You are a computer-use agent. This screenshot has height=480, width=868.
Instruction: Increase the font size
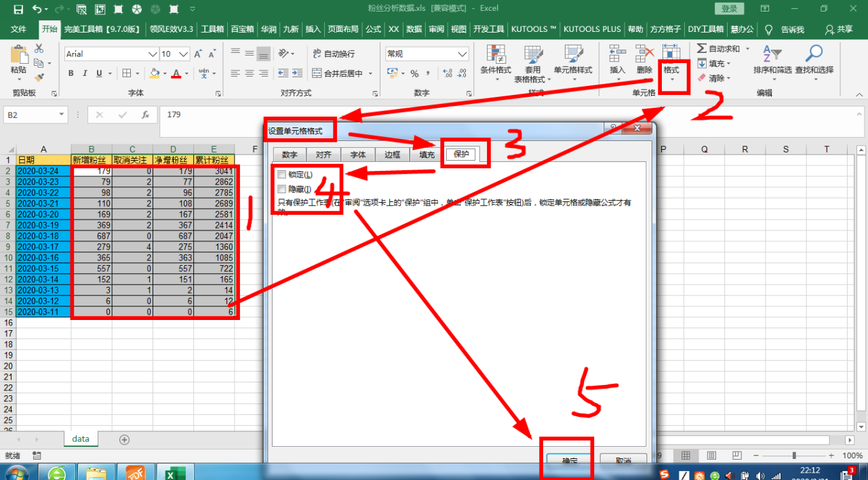pyautogui.click(x=198, y=54)
